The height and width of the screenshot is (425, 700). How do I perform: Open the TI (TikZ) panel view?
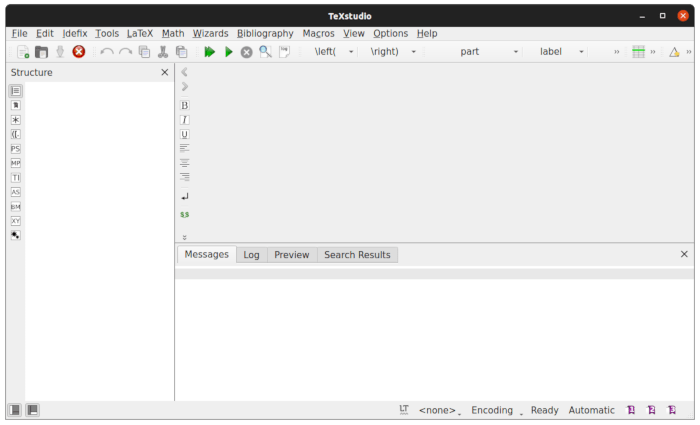click(16, 178)
